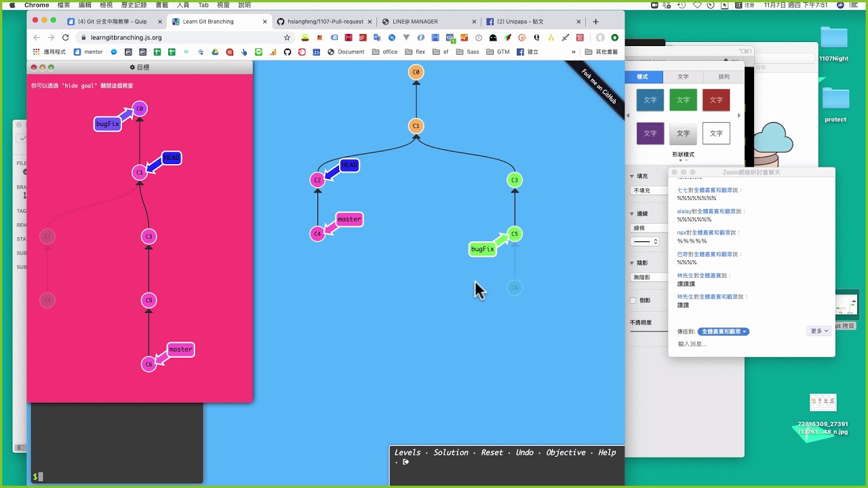The image size is (868, 488).
Task: Choose the purple 文字 shape style swatch
Action: coord(650,134)
